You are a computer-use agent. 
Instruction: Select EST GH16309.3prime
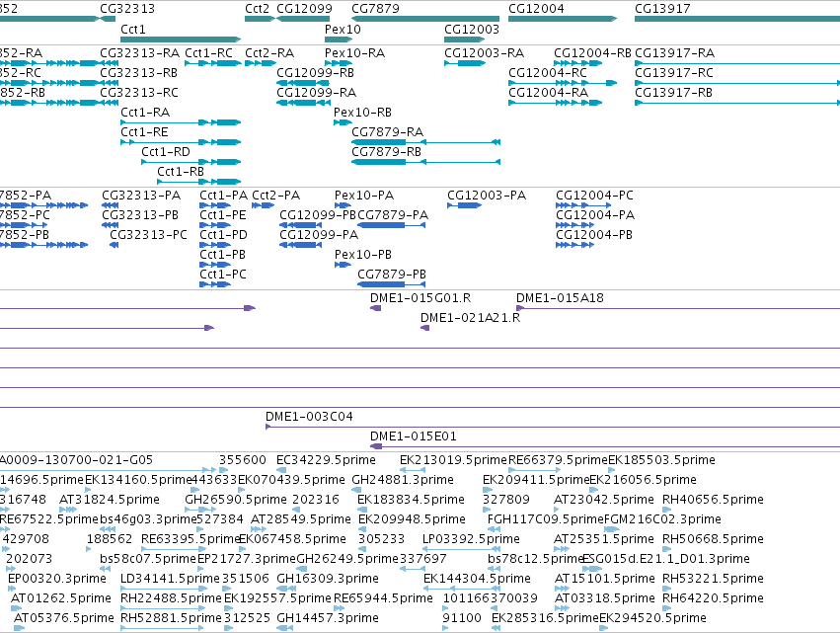coord(328,580)
